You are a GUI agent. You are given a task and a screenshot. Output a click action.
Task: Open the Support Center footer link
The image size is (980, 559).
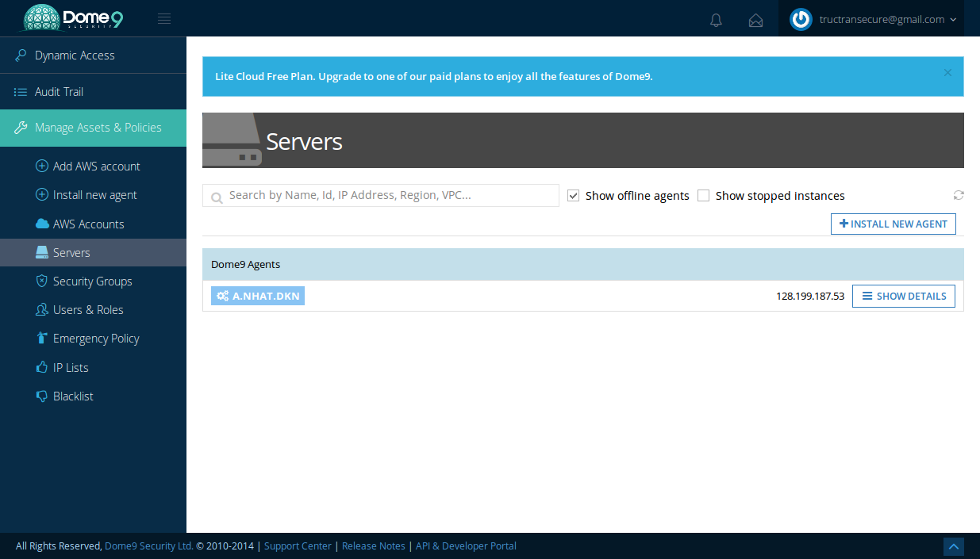tap(298, 546)
